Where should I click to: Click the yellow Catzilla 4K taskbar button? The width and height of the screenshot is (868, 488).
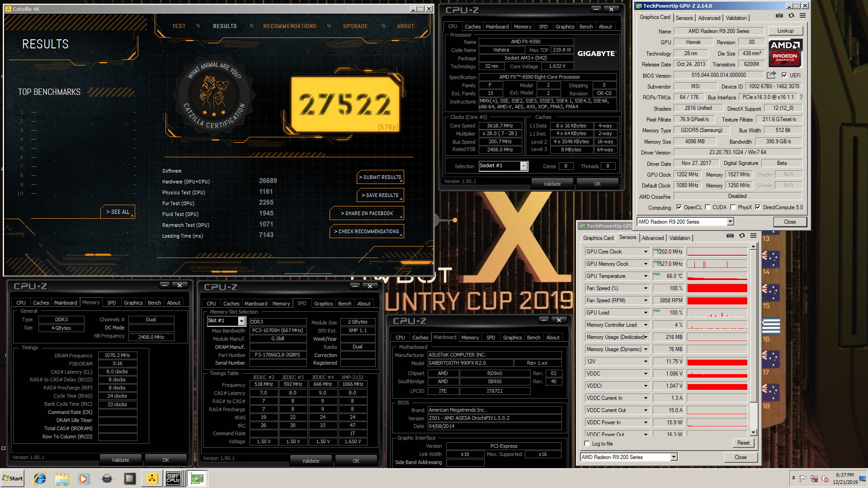point(152,479)
